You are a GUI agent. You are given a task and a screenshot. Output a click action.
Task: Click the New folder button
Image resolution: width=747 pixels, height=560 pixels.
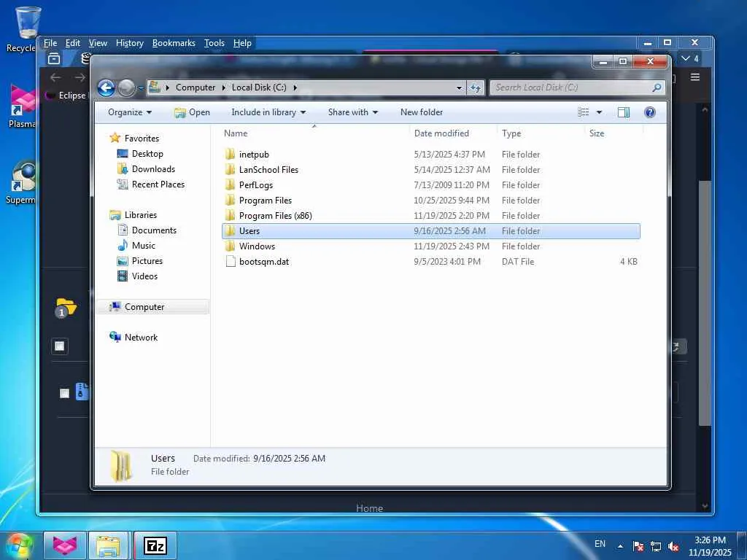coord(421,112)
